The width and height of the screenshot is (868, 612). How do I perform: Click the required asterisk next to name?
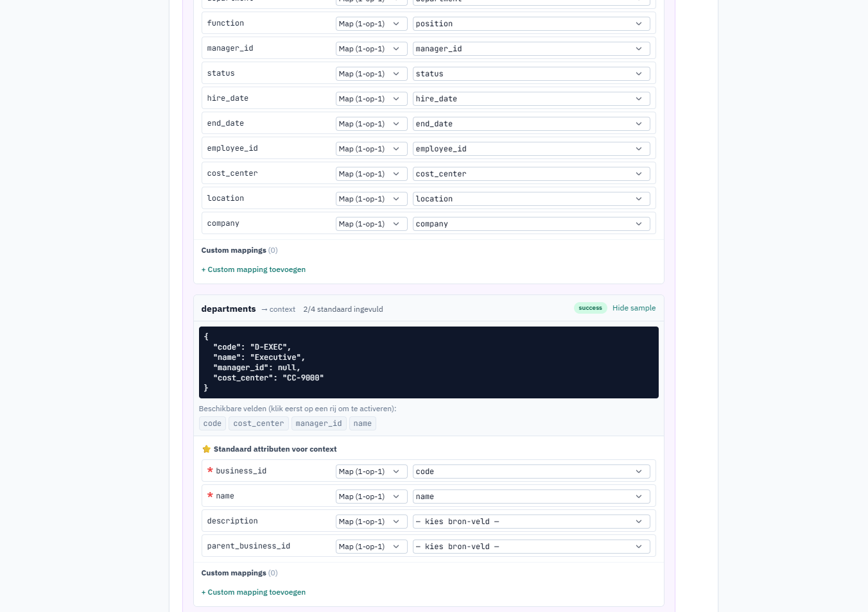(210, 496)
